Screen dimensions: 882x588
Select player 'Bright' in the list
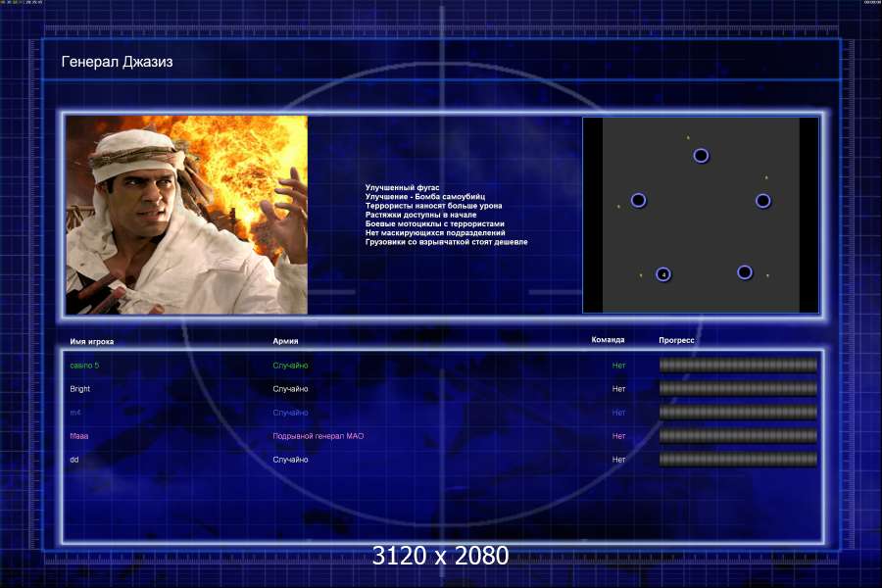tap(80, 389)
